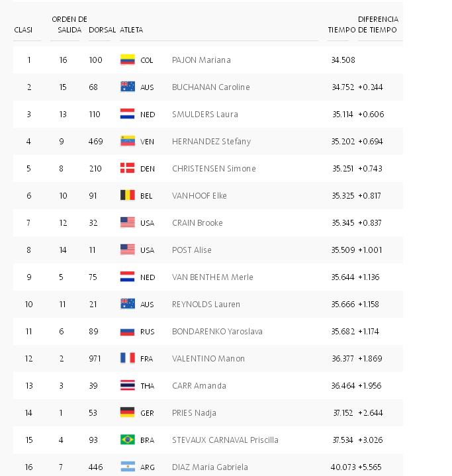This screenshot has height=476, width=452.
Task: Open athlete PAJON Mariana
Action: [201, 60]
